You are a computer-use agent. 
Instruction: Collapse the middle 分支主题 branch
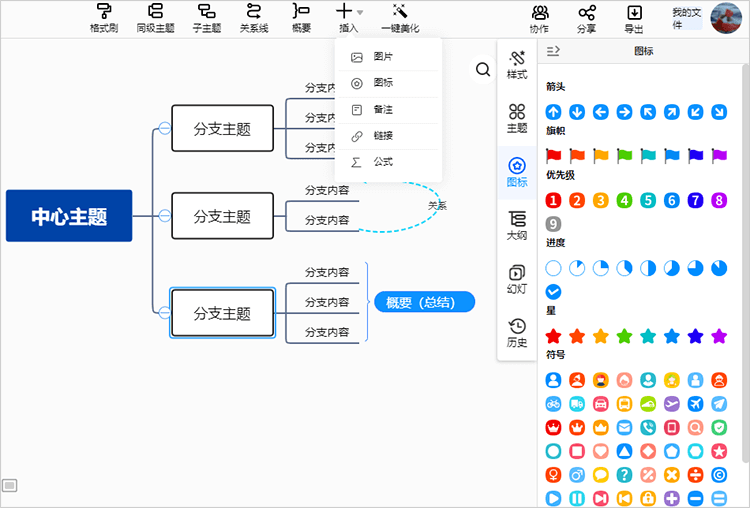pos(165,216)
